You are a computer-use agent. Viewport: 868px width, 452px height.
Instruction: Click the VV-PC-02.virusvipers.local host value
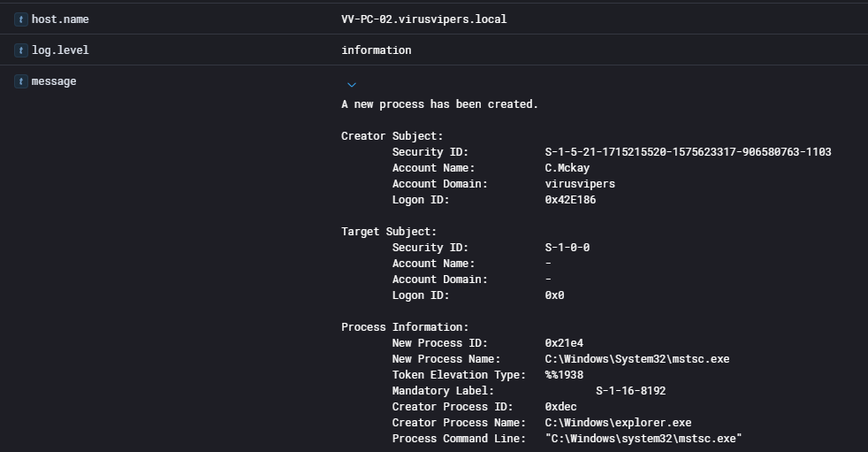tap(424, 19)
